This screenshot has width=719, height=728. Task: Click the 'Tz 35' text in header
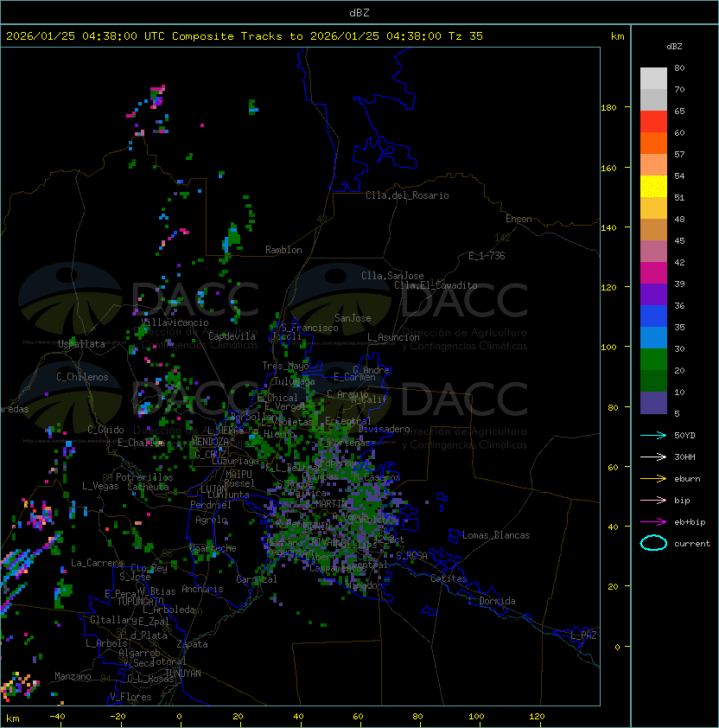tap(466, 36)
